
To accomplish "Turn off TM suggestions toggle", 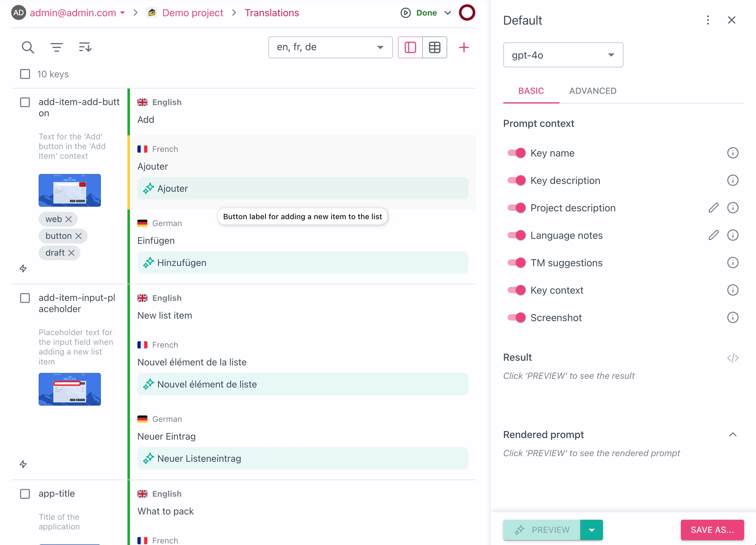I will [516, 263].
